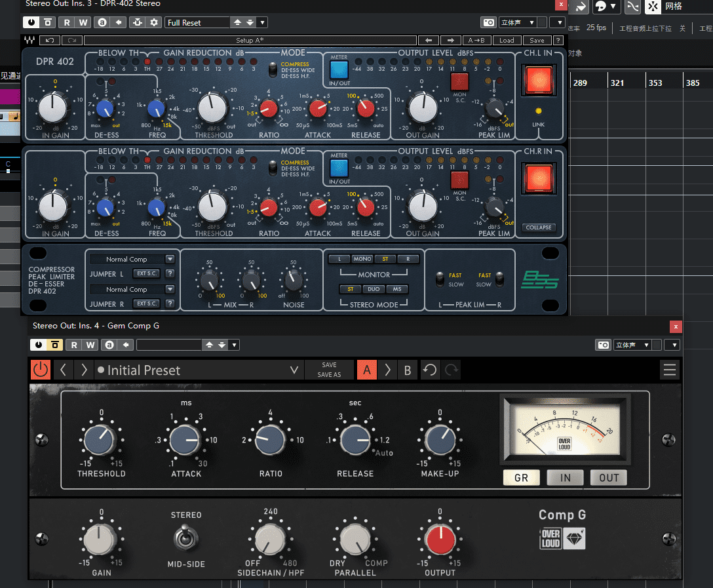This screenshot has height=588, width=713.
Task: Toggle CH.R IN red button
Action: (x=539, y=178)
